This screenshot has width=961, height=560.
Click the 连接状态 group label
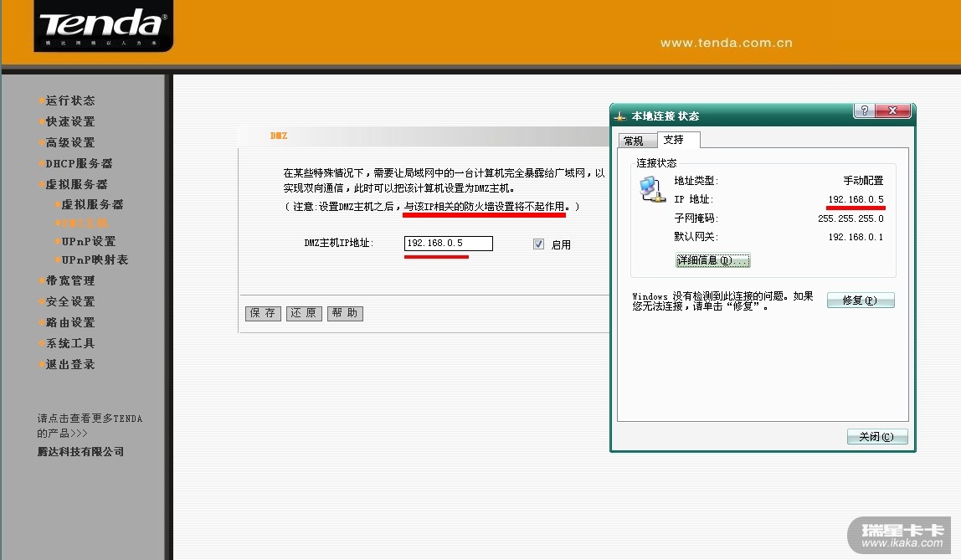(656, 163)
